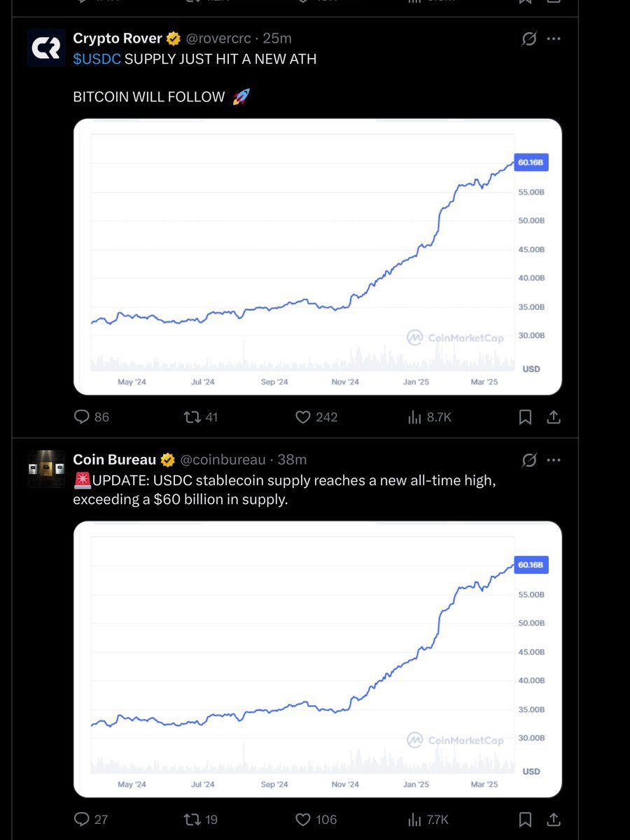This screenshot has height=840, width=630.
Task: Open Grok icon on Crypto Rover post
Action: 529,38
